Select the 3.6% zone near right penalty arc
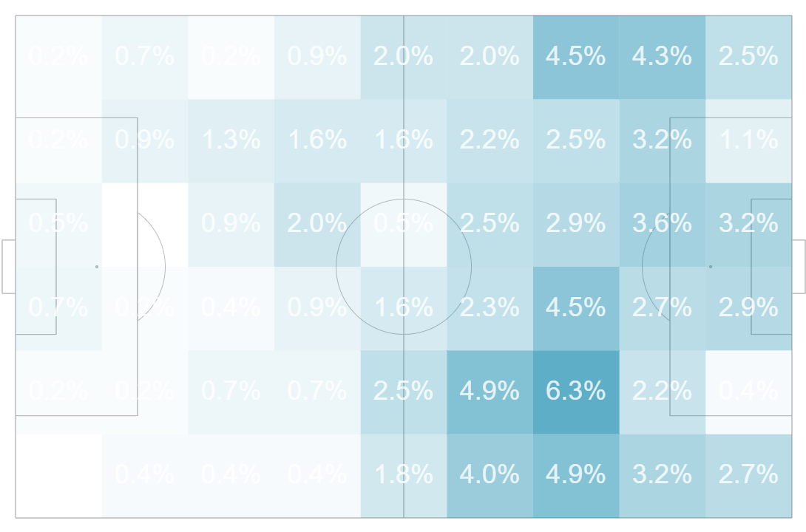The height and width of the screenshot is (532, 806). tap(662, 225)
